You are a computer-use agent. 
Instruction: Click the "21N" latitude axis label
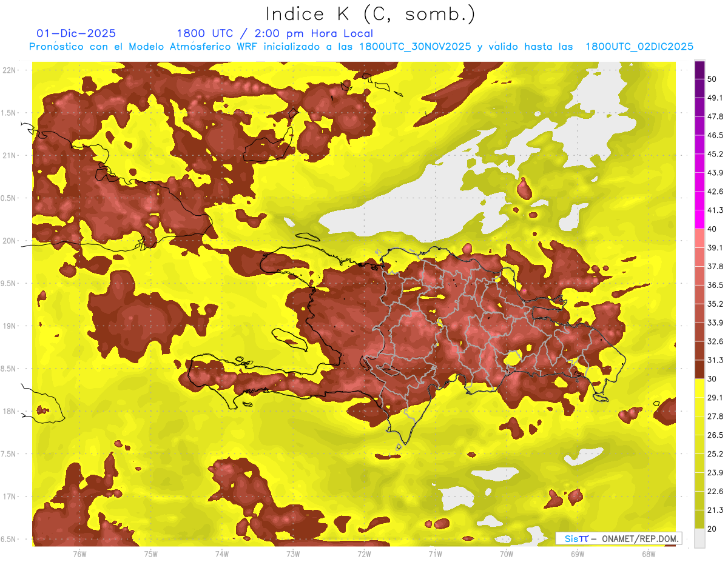click(x=10, y=156)
